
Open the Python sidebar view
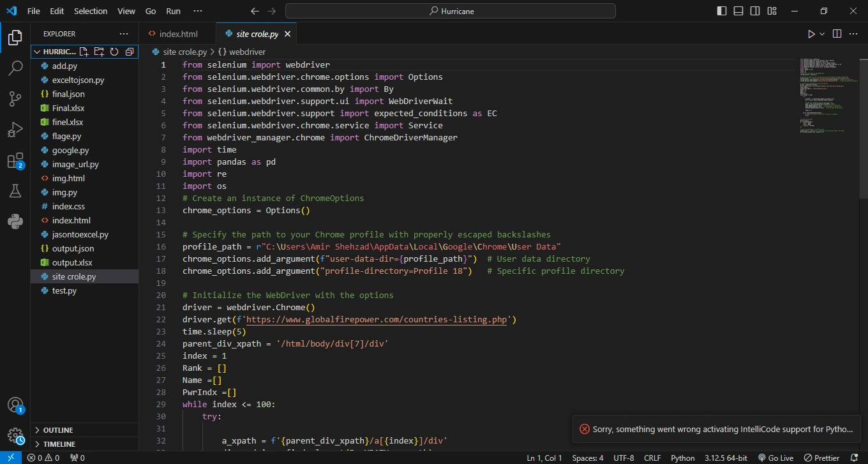[x=15, y=221]
